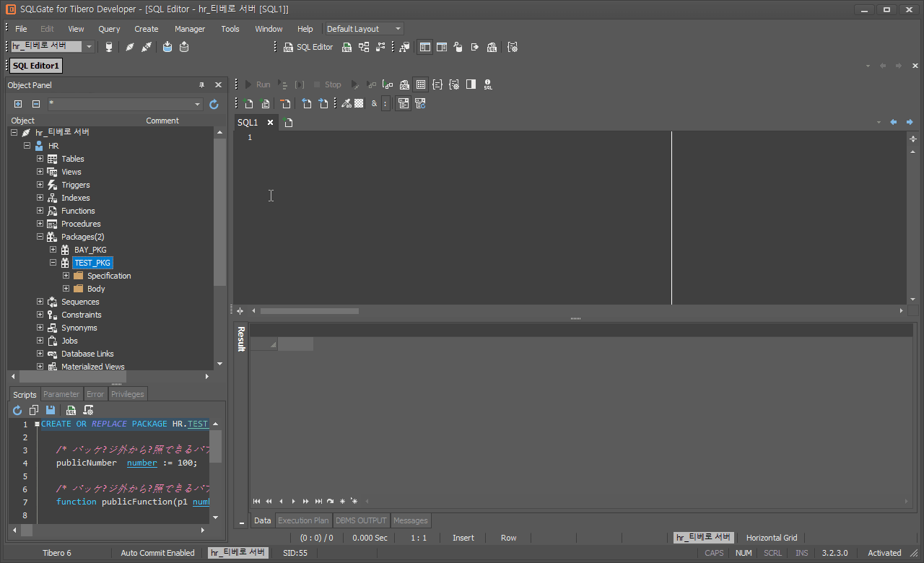Switch to the Privileges tab
The width and height of the screenshot is (924, 563).
point(128,394)
